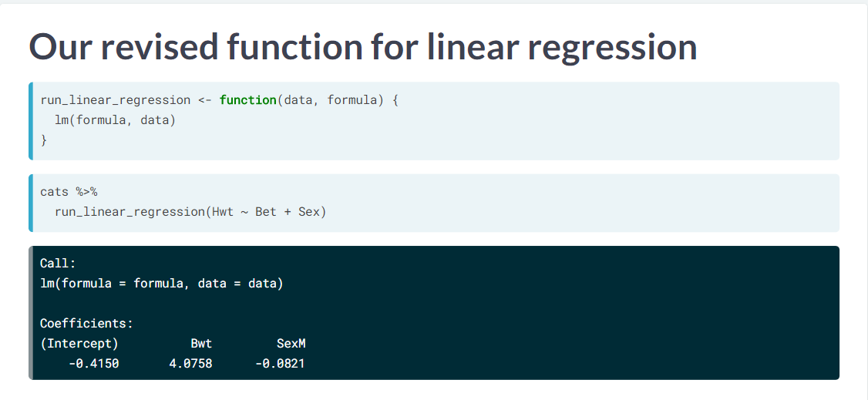Click the gray left border of the output block
Viewport: 868px width, 400px height.
(x=31, y=313)
